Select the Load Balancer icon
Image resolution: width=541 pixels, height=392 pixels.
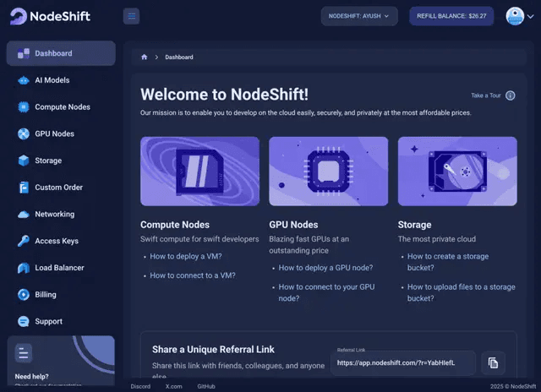(24, 268)
